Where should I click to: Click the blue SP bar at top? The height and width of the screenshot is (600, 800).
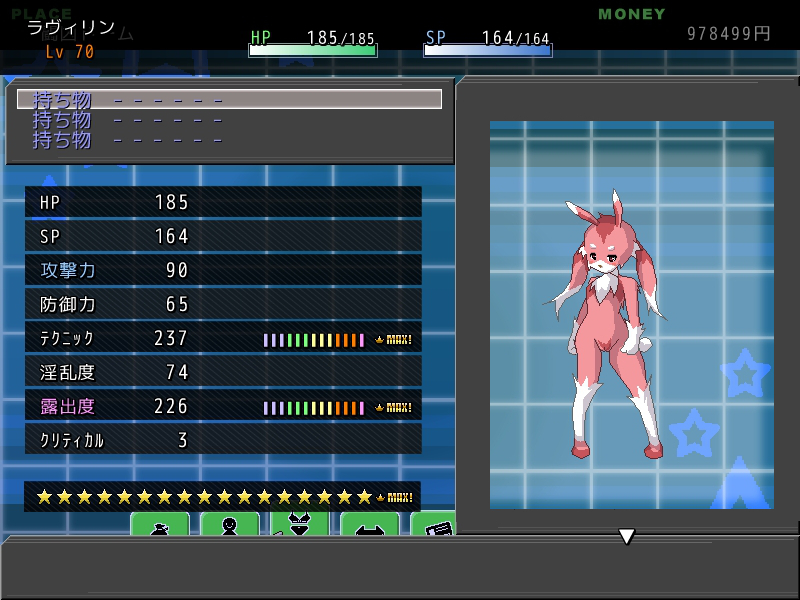point(488,51)
